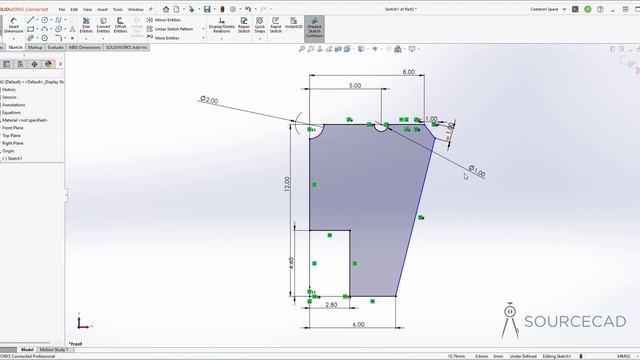
Task: Open the Line tool dropdown arrow
Action: click(x=37, y=20)
